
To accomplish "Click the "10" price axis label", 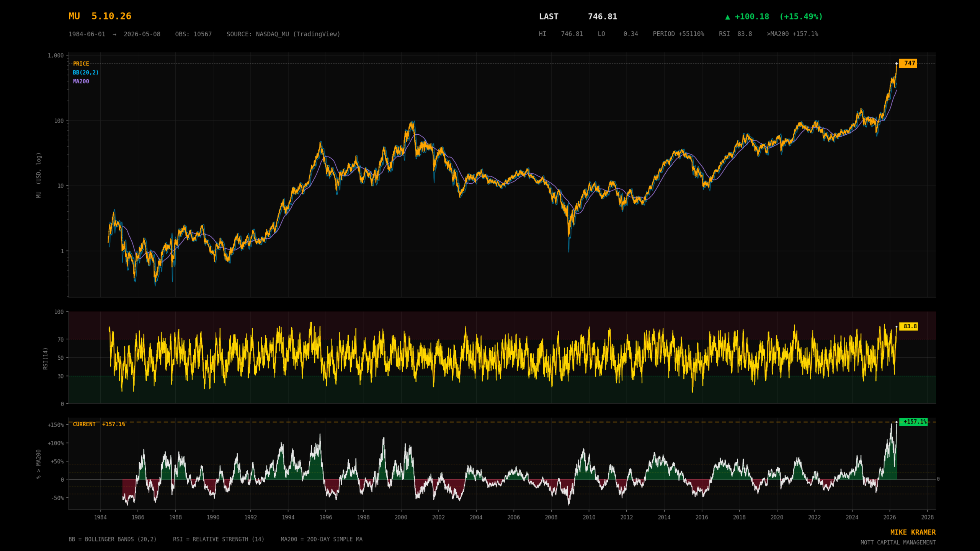I will pos(60,186).
